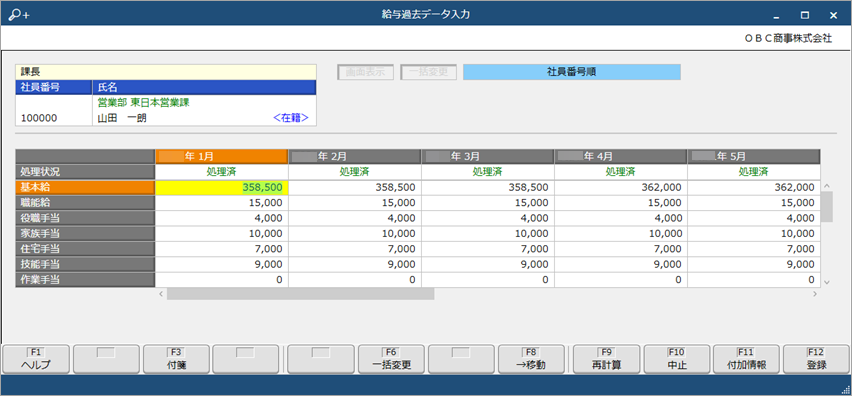Image resolution: width=852 pixels, height=396 pixels.
Task: Click the 基本給 cell for 3月
Action: point(488,187)
